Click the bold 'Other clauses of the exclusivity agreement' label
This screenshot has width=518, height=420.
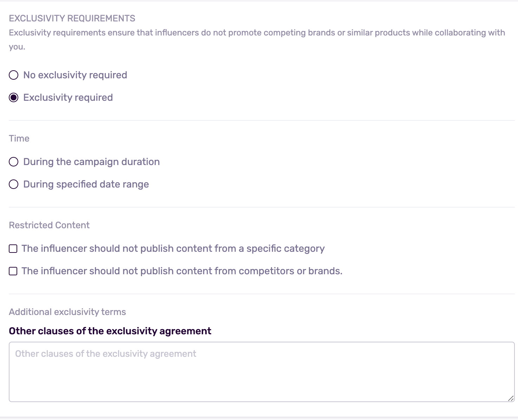point(110,331)
